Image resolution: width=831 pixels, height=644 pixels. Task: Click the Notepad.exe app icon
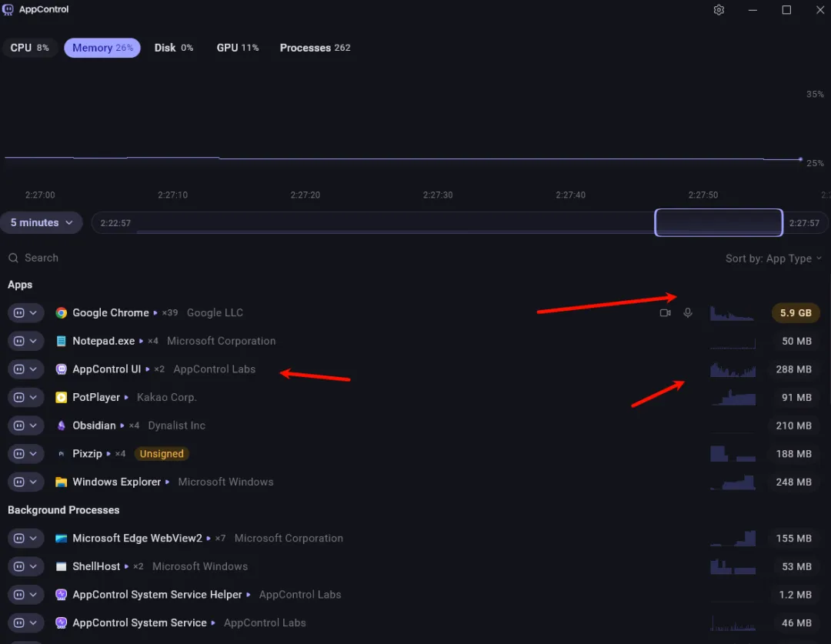pyautogui.click(x=62, y=341)
